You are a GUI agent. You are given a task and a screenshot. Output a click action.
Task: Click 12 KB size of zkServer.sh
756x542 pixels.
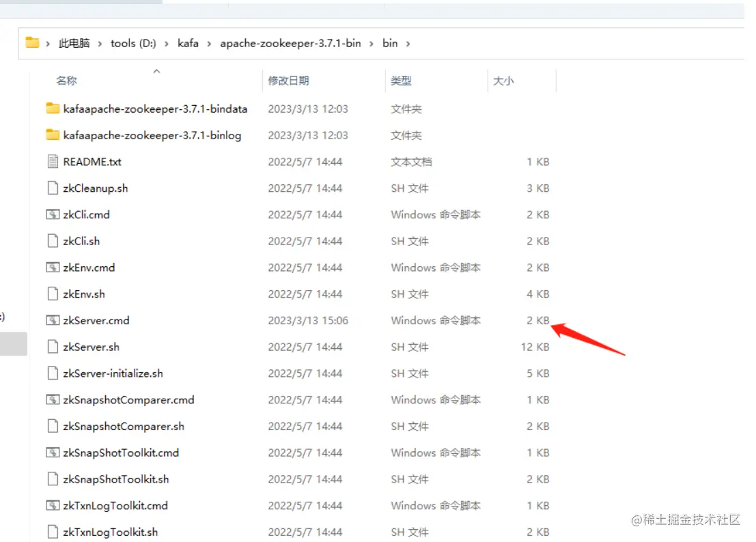[x=535, y=347]
